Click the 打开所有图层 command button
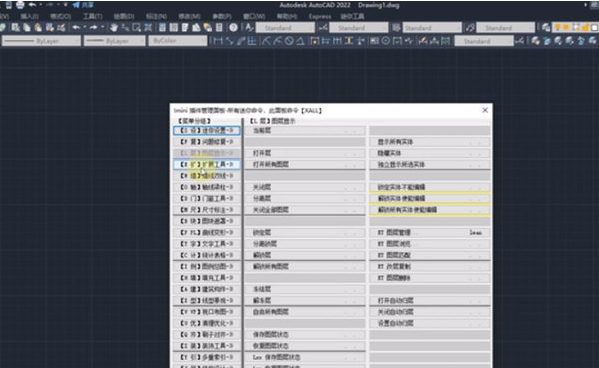The width and height of the screenshot is (599, 368). 305,164
